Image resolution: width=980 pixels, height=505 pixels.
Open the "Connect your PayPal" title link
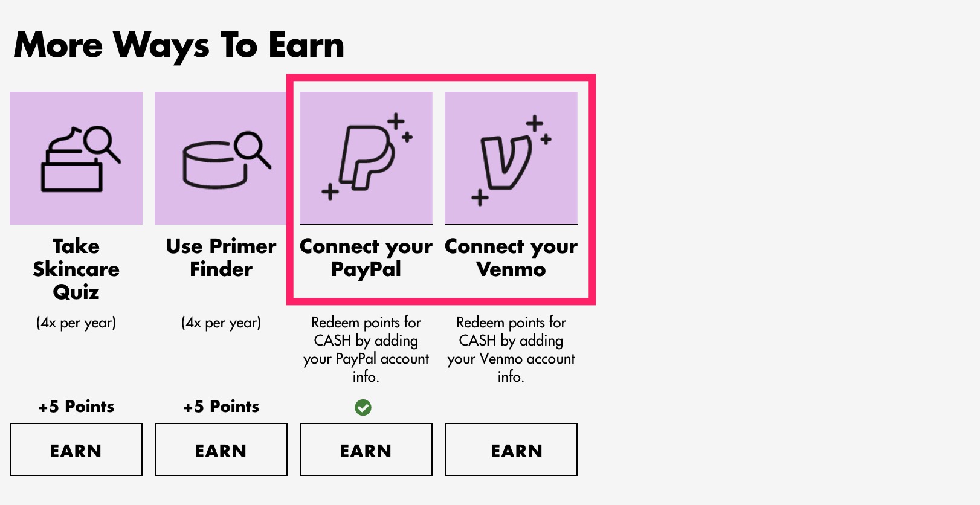366,257
